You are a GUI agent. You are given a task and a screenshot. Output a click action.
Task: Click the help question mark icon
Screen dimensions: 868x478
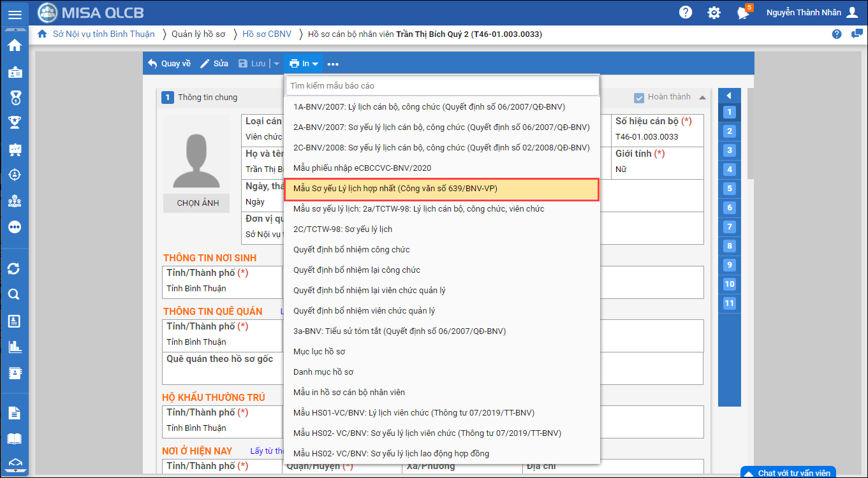(686, 13)
